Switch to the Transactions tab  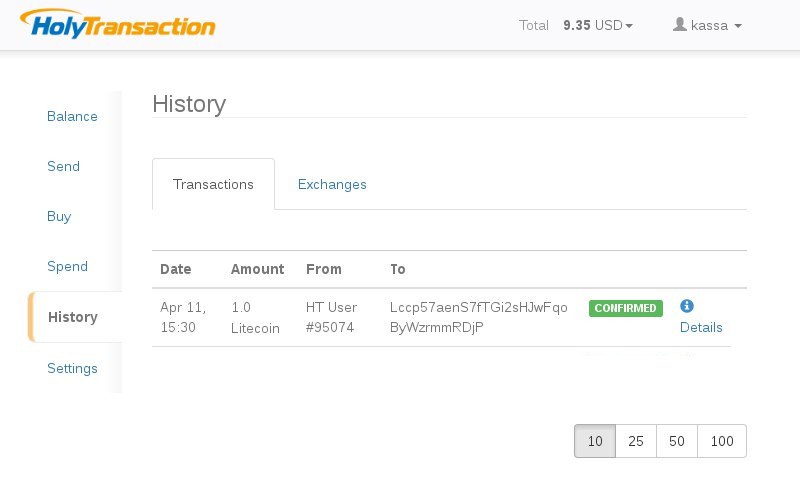(213, 184)
